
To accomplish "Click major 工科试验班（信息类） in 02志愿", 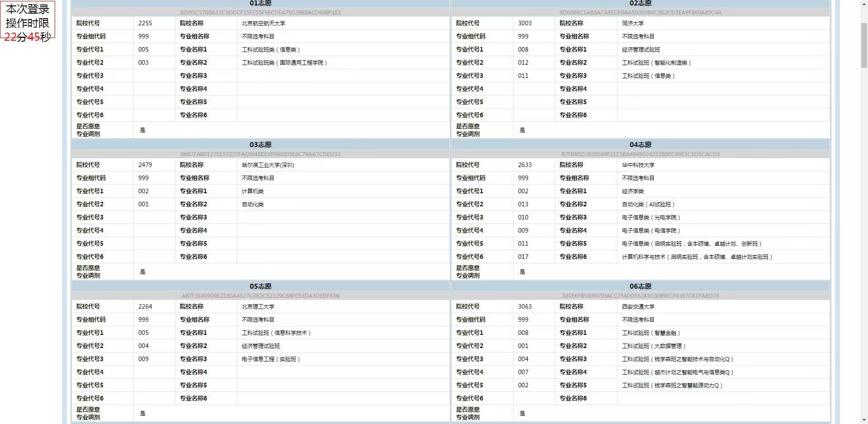I will click(x=648, y=76).
